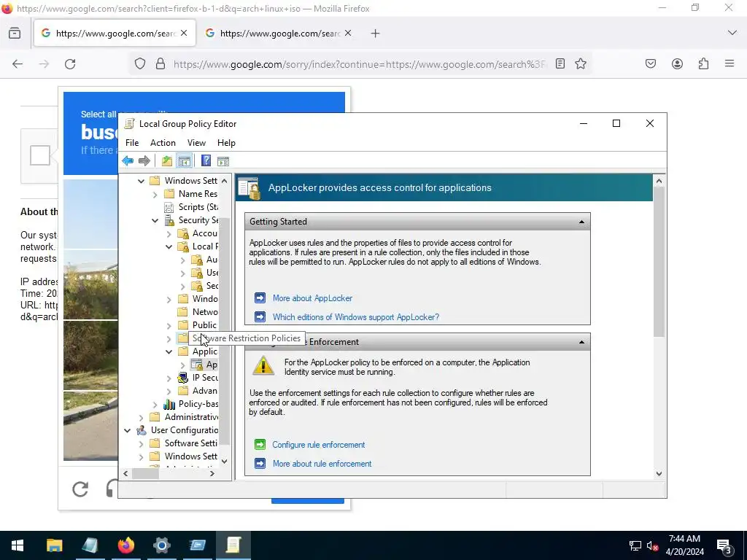Expand the Name Resolution Policy node
Viewport: 747px width, 560px height.
(155, 194)
